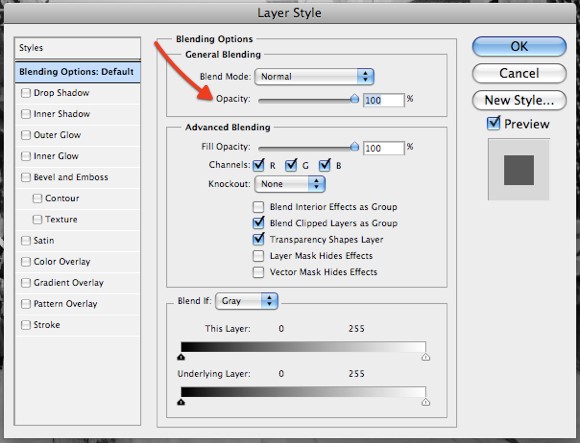Toggle the Preview checkbox

point(494,123)
